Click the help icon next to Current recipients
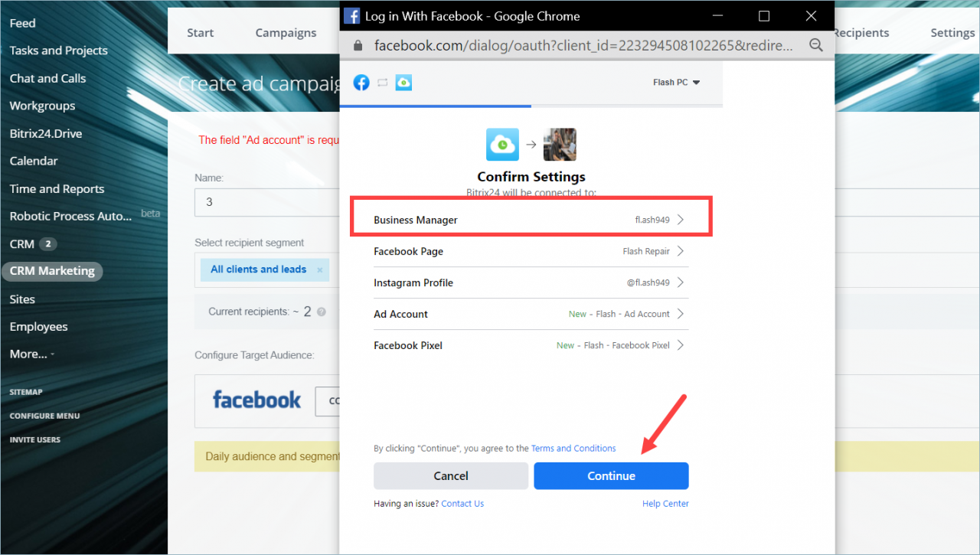Screen dimensions: 980x555 [x=322, y=312]
